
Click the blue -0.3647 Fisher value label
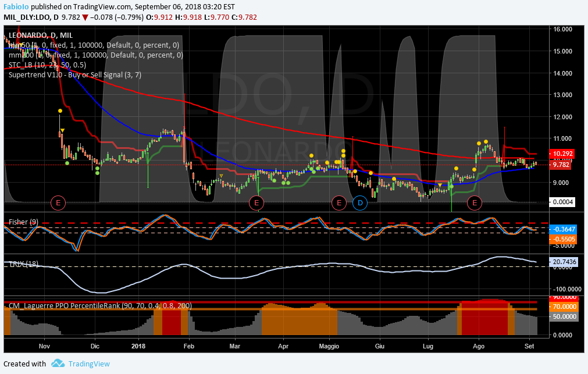(562, 229)
